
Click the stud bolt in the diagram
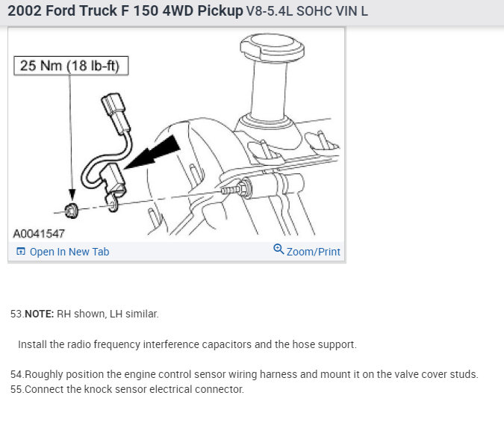coord(236,188)
